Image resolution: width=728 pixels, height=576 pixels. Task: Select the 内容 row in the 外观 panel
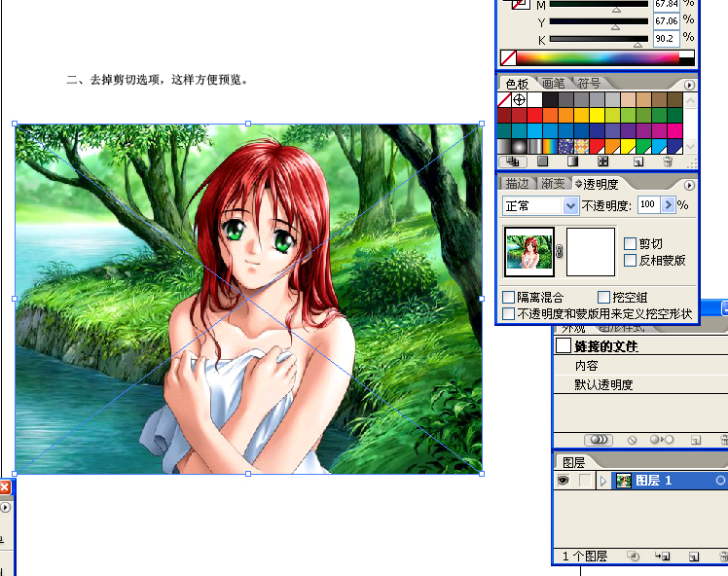(x=640, y=366)
